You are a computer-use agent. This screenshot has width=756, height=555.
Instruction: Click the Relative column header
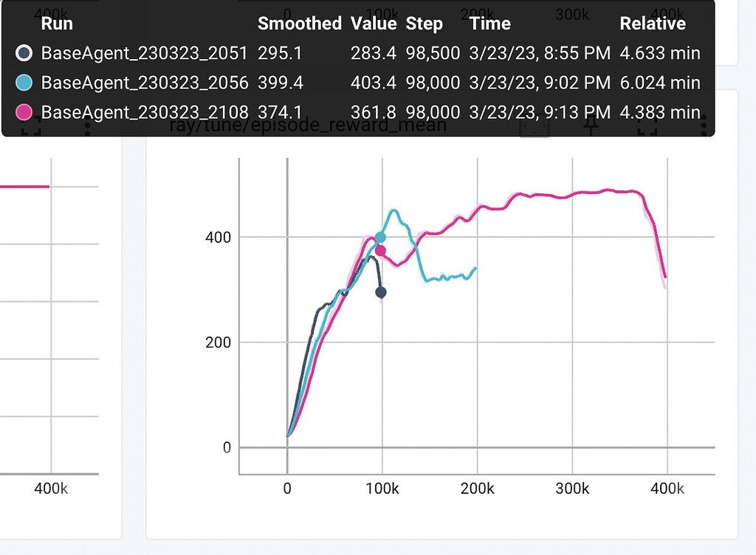tap(653, 23)
